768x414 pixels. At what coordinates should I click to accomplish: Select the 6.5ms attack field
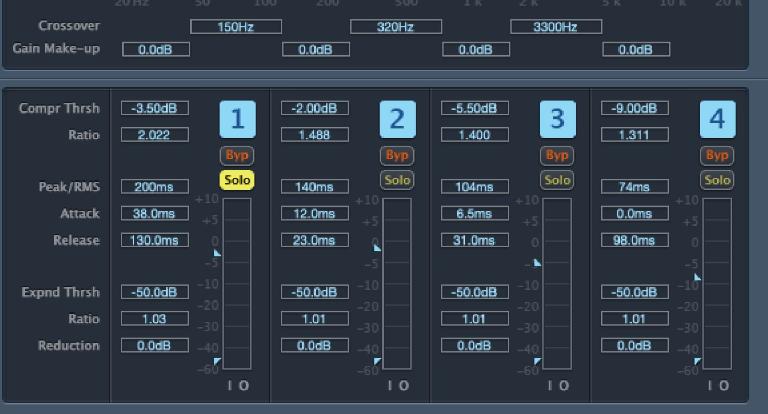pos(475,214)
